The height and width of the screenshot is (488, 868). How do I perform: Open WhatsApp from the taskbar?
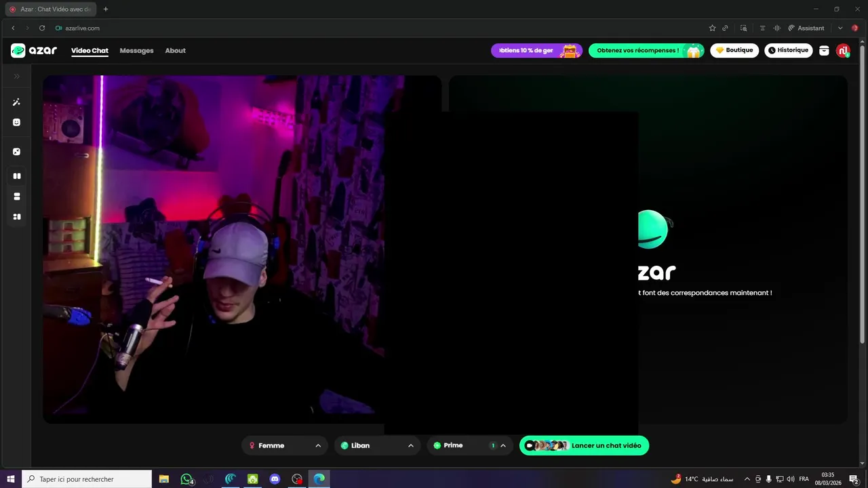tap(186, 479)
